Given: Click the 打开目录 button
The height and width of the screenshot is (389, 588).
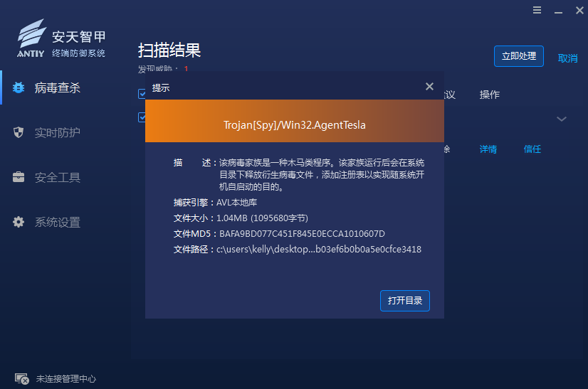Looking at the screenshot, I should pyautogui.click(x=404, y=301).
